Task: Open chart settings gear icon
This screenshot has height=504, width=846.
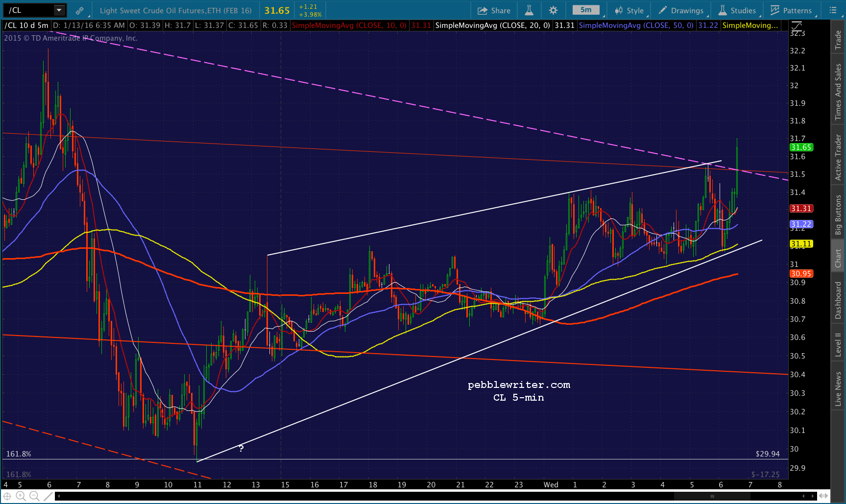Action: [x=553, y=10]
